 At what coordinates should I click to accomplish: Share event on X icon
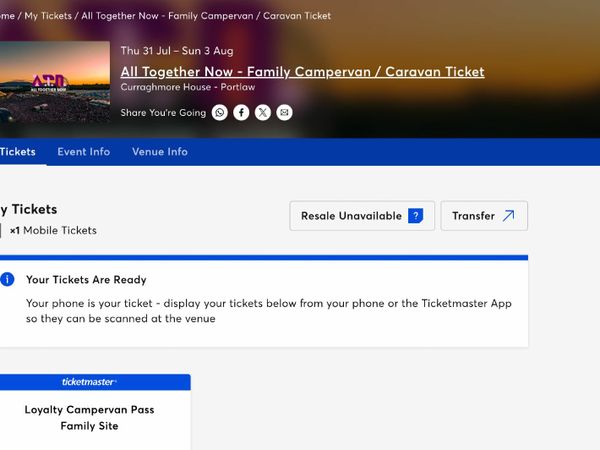(263, 112)
